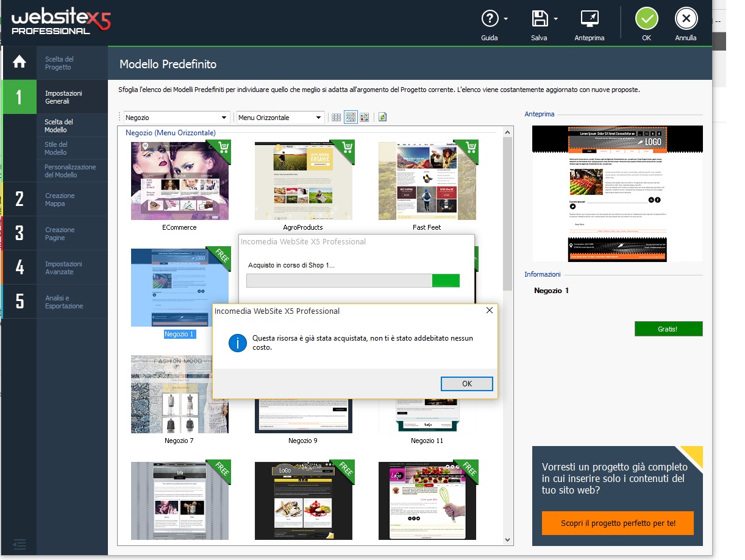Click the scroll down arrow of template list
This screenshot has width=745, height=560.
pyautogui.click(x=508, y=540)
